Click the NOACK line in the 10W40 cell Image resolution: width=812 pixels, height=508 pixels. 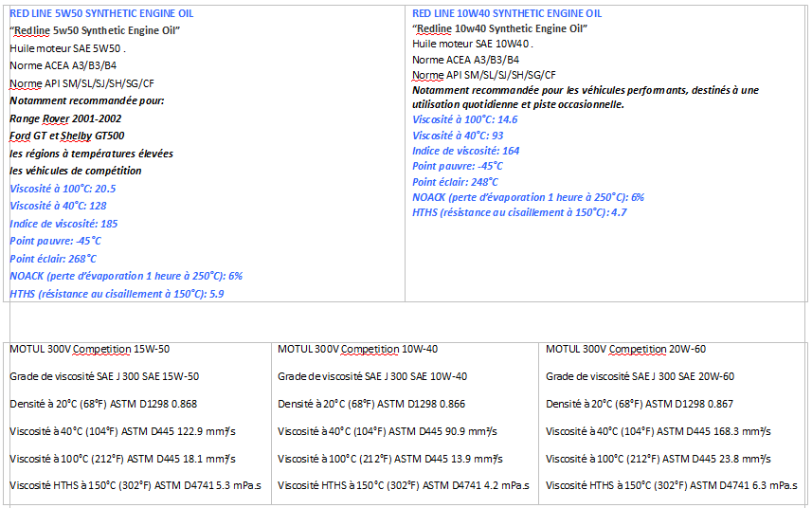[x=528, y=197]
